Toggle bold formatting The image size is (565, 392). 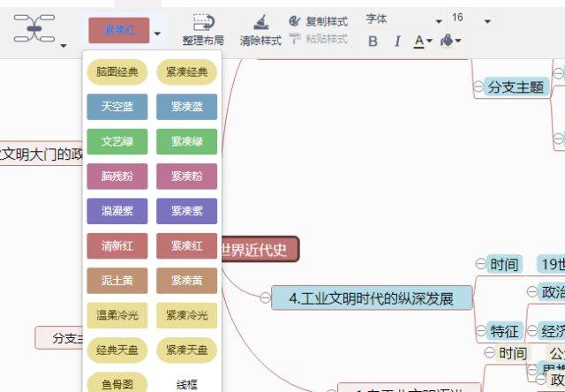click(373, 41)
